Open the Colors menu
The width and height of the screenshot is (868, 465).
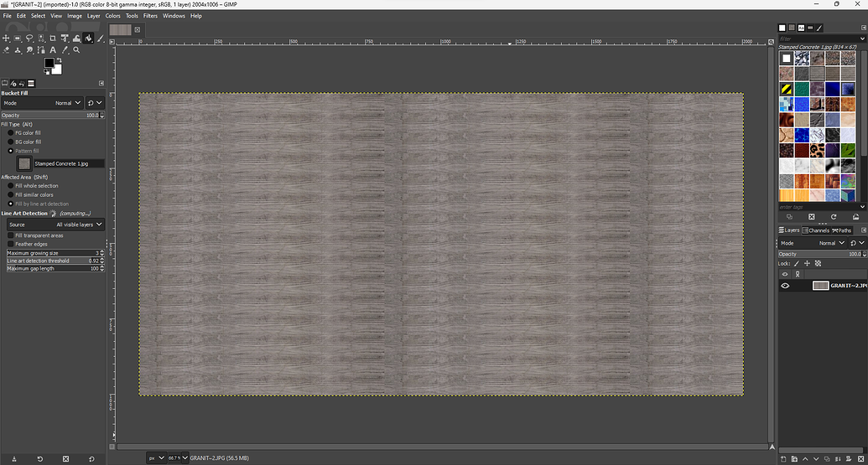coord(113,16)
